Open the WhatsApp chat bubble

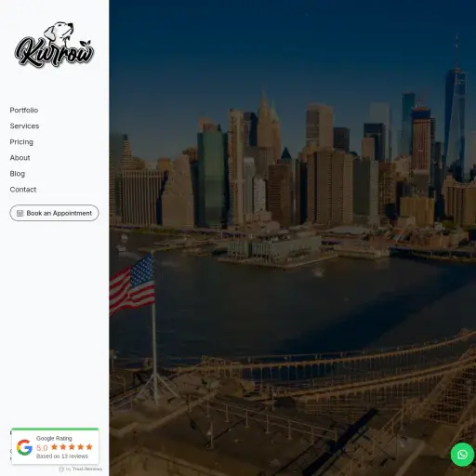[462, 455]
